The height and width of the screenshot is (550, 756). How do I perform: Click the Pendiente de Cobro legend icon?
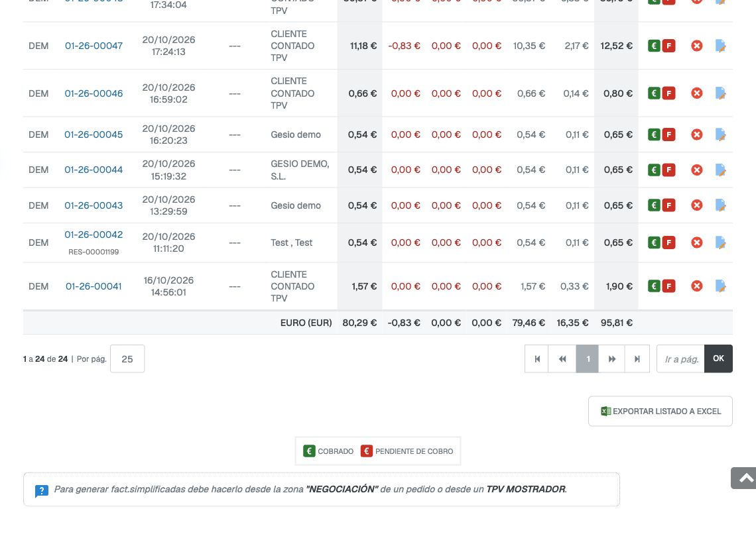tap(367, 451)
